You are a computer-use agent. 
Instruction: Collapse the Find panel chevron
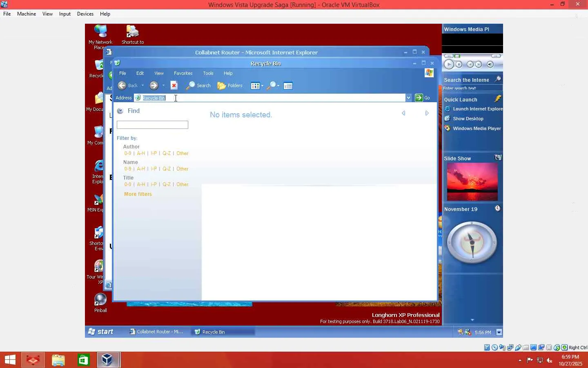tap(120, 111)
